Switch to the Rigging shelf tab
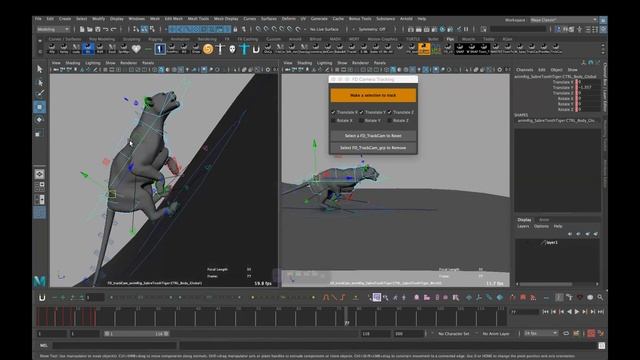Image resolution: width=640 pixels, height=360 pixels. coord(155,39)
